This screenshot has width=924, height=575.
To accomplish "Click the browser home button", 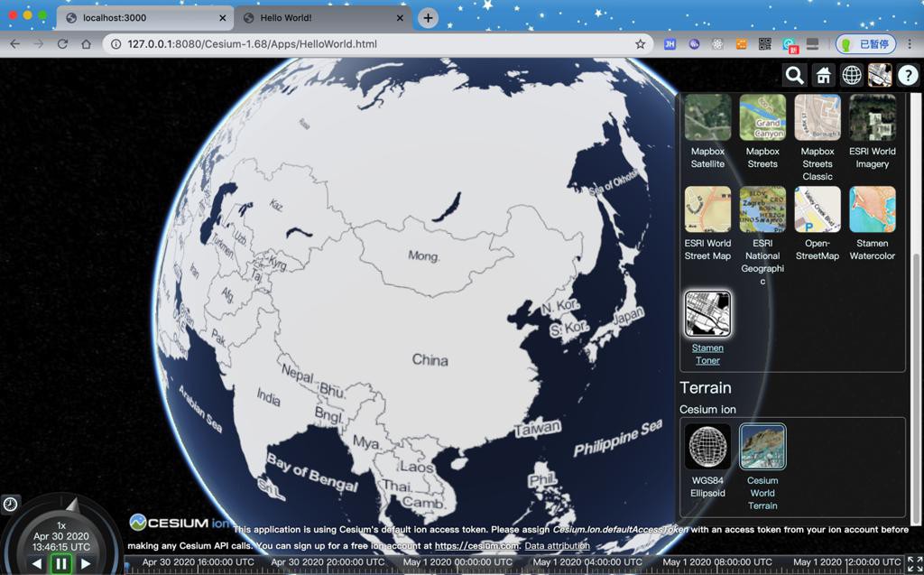I will point(86,44).
